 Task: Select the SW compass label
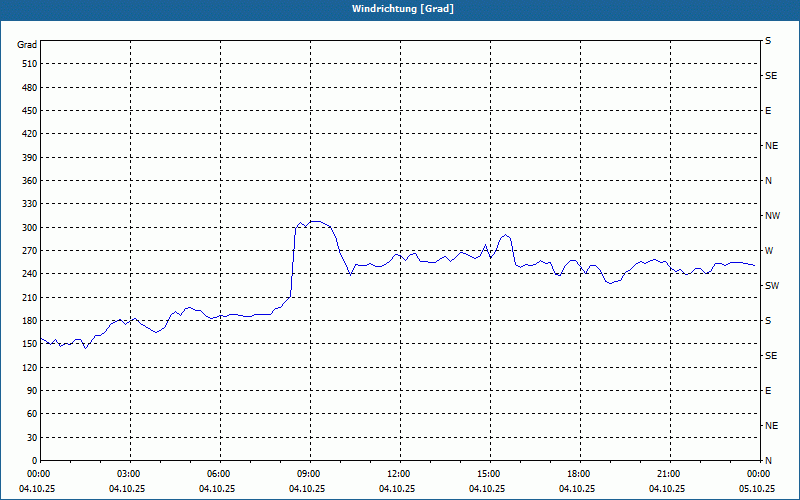(772, 286)
